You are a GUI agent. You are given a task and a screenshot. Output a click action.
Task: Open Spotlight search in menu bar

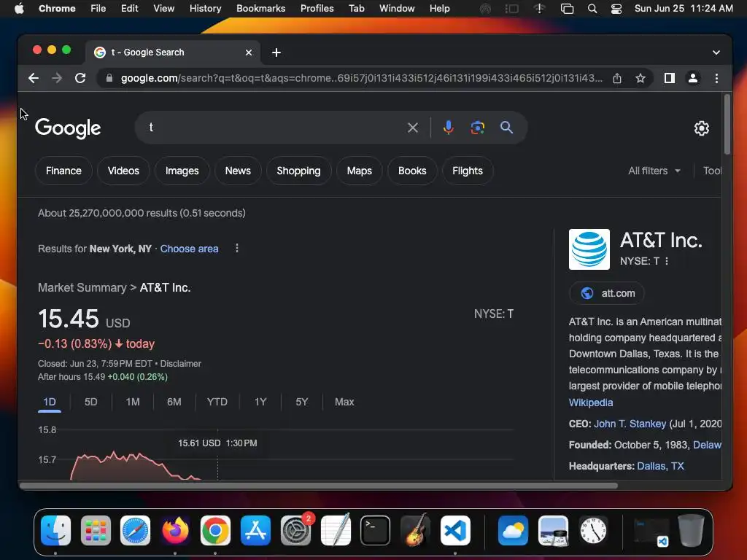click(x=592, y=9)
